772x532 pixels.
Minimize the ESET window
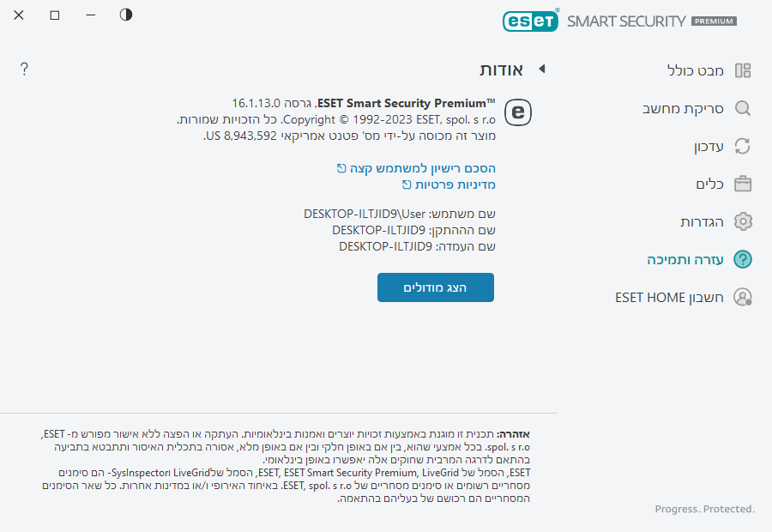click(x=91, y=15)
